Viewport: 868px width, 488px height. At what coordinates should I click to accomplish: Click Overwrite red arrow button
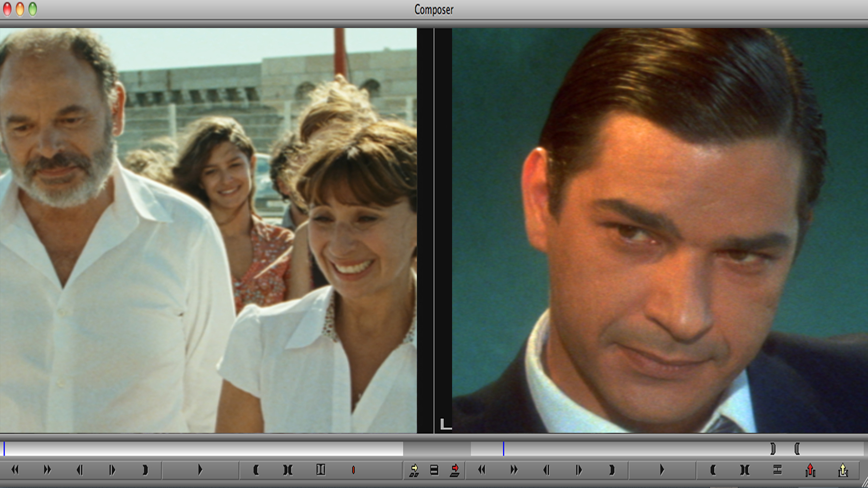coord(455,470)
